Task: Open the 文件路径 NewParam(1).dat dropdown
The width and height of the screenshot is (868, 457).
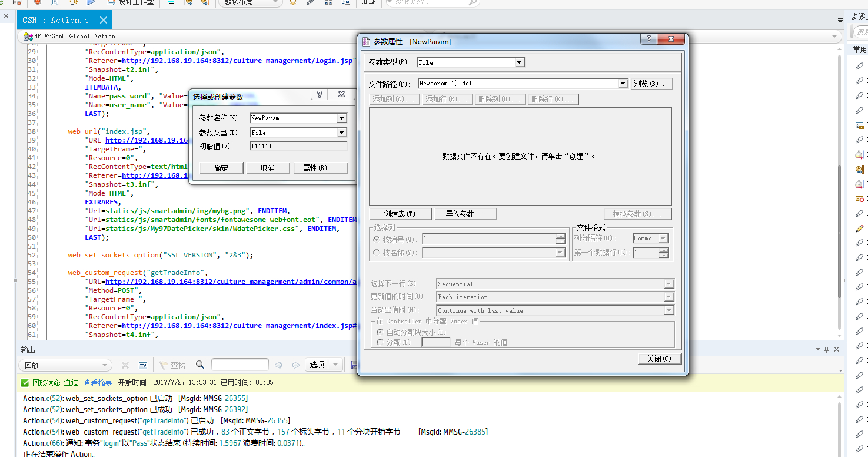Action: coord(623,84)
